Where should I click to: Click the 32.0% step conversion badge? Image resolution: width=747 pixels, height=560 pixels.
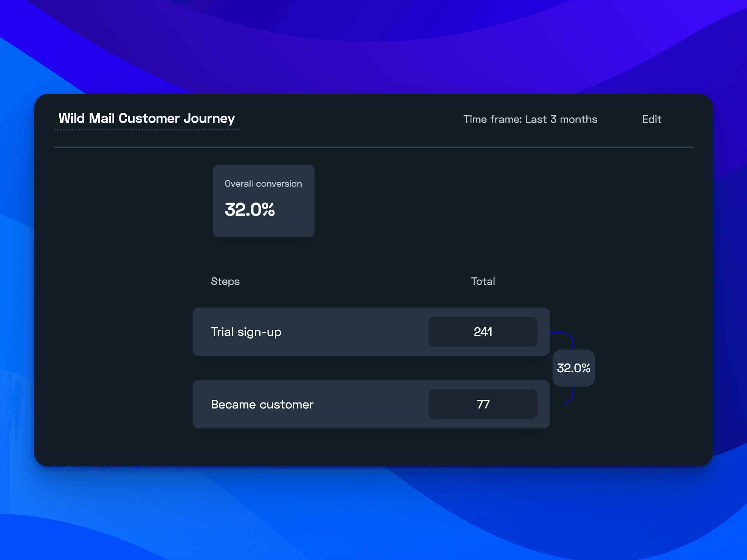573,368
